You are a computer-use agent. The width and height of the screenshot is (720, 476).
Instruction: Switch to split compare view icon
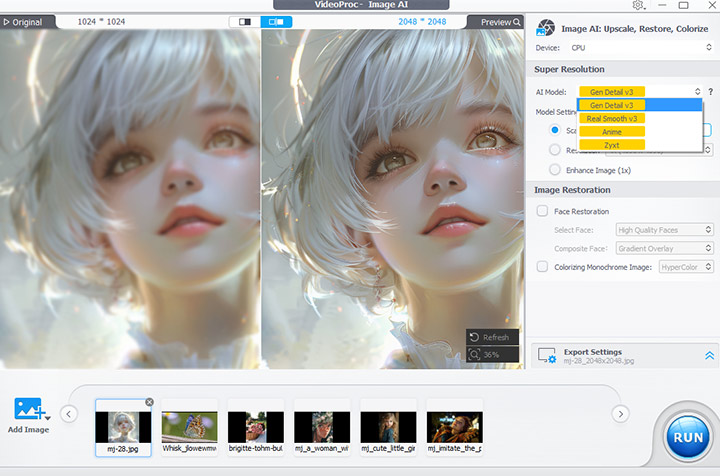[244, 21]
